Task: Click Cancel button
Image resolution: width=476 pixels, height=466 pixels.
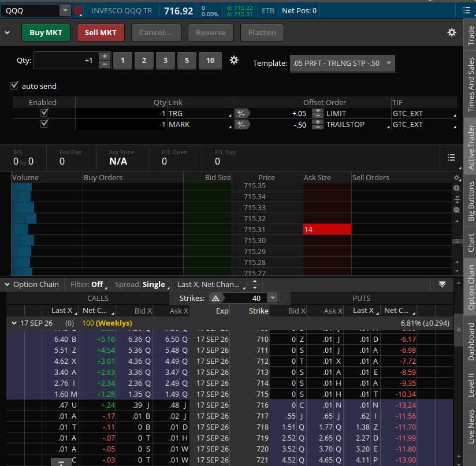Action: [156, 32]
